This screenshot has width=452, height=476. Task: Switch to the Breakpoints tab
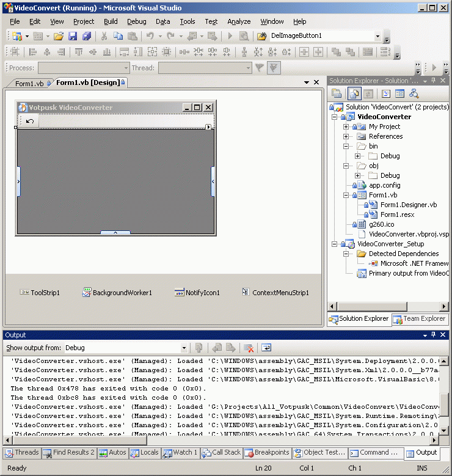coord(268,453)
